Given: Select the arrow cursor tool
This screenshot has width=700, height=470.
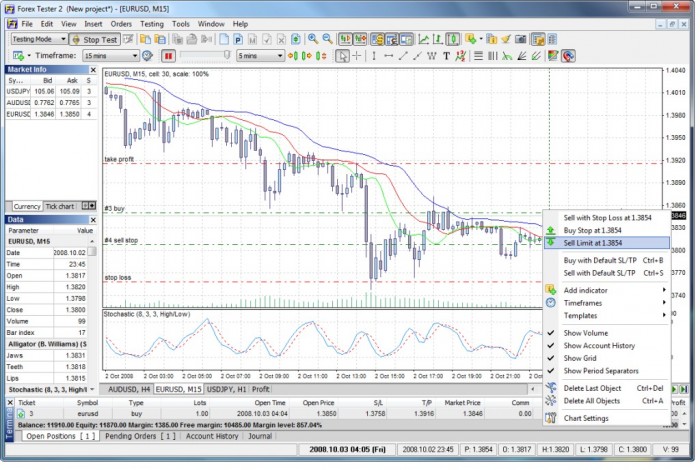Looking at the screenshot, I should 343,56.
